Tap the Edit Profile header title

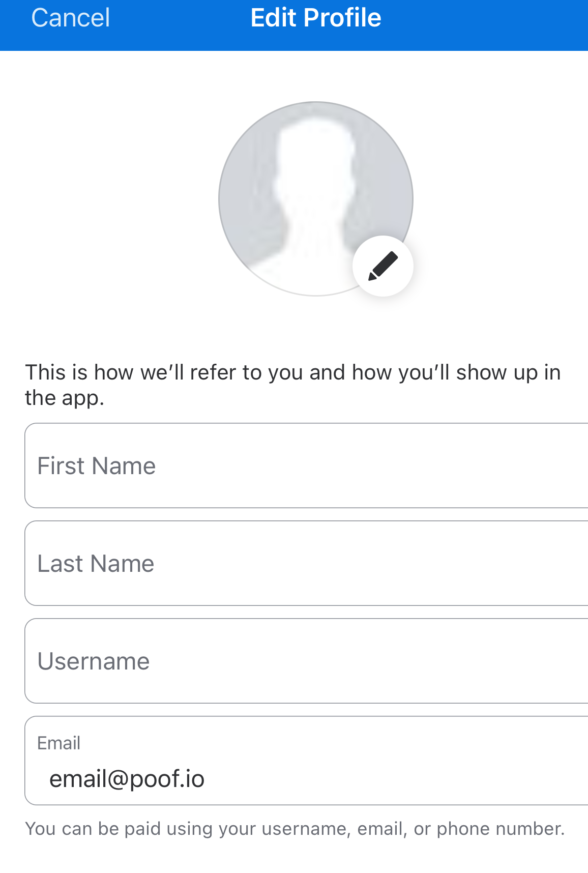(316, 18)
